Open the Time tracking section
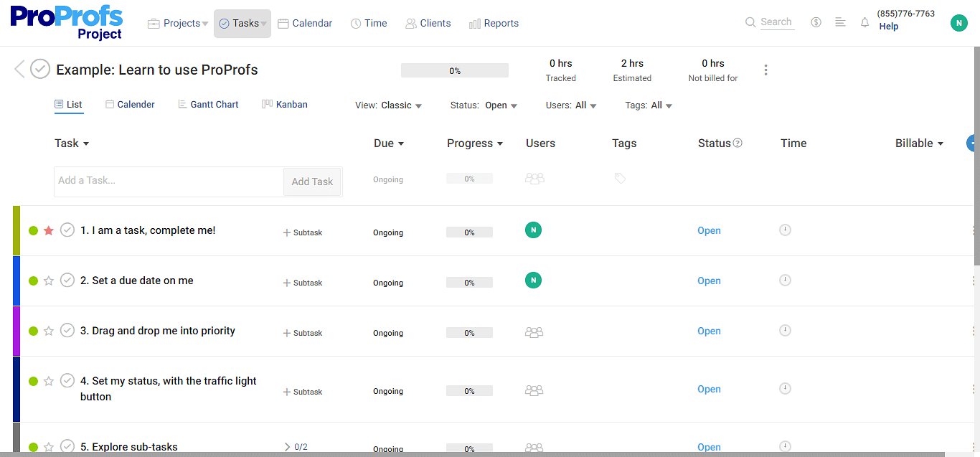This screenshot has height=457, width=980. tap(368, 22)
